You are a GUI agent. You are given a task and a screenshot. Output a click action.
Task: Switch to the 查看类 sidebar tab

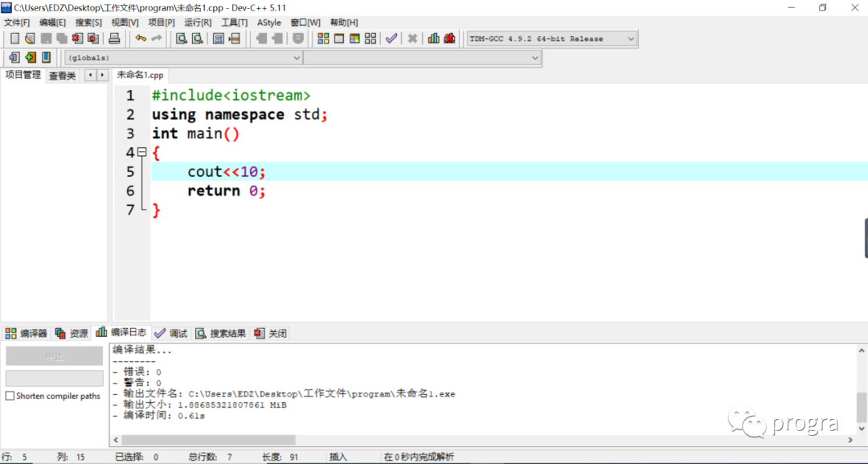coord(62,76)
